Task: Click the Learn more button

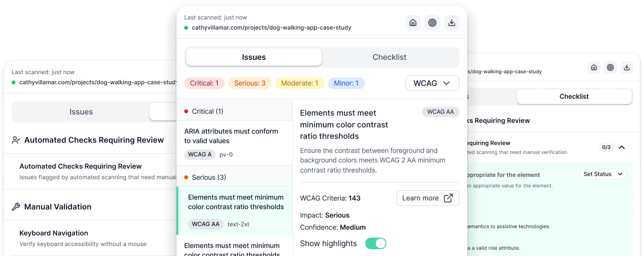Action: [428, 198]
